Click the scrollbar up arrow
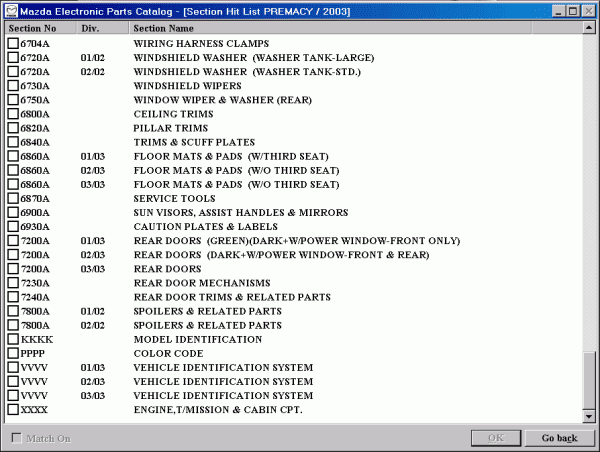 point(589,28)
